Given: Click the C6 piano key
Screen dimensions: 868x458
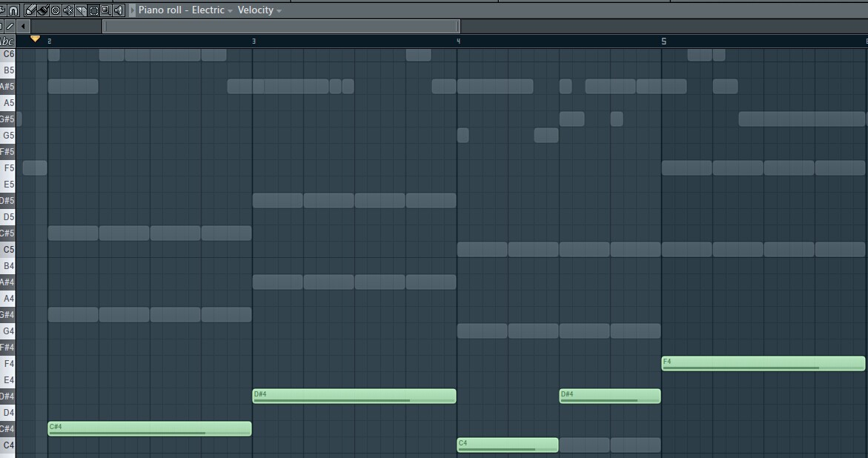Looking at the screenshot, I should coord(7,53).
